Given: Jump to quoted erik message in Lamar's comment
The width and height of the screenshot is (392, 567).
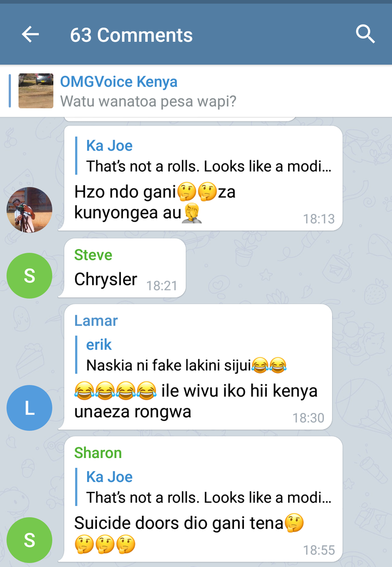Looking at the screenshot, I should click(181, 355).
